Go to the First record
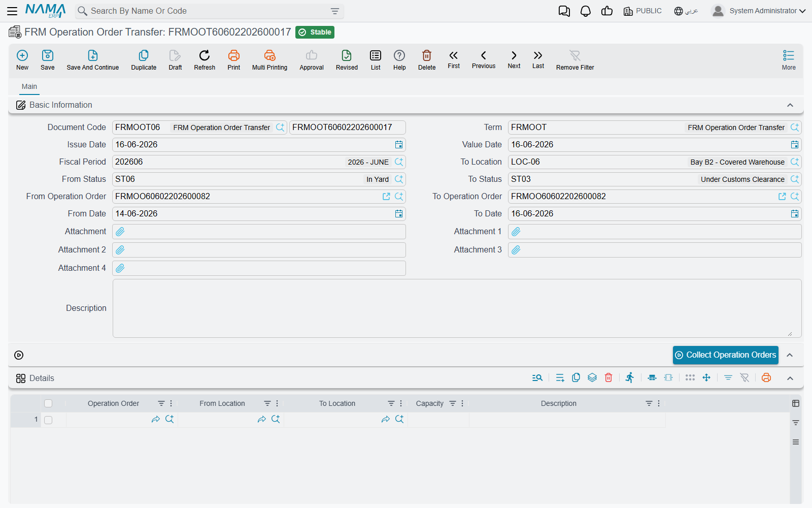 coord(454,59)
